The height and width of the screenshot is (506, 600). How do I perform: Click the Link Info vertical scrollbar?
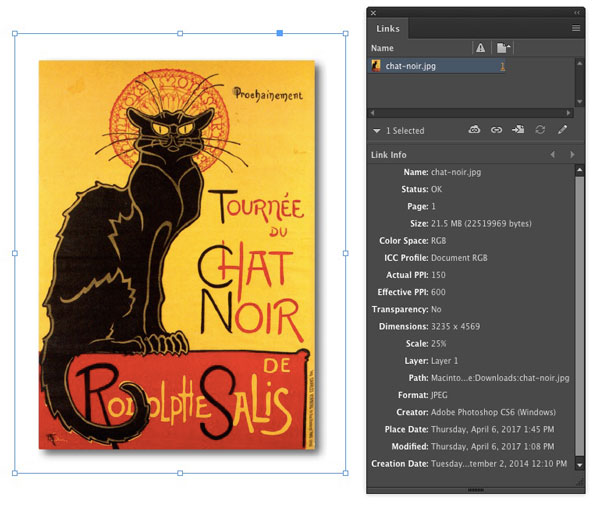click(x=581, y=320)
